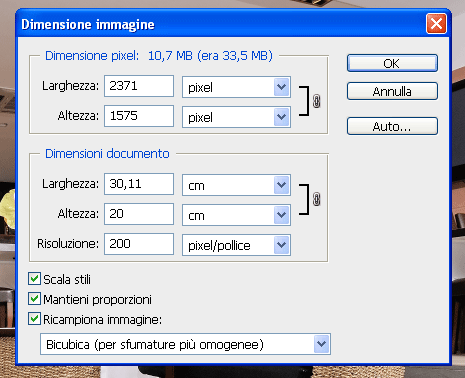Open document Larghezza cm unit dropdown
Viewport: 465px width, 378px height.
[x=236, y=185]
